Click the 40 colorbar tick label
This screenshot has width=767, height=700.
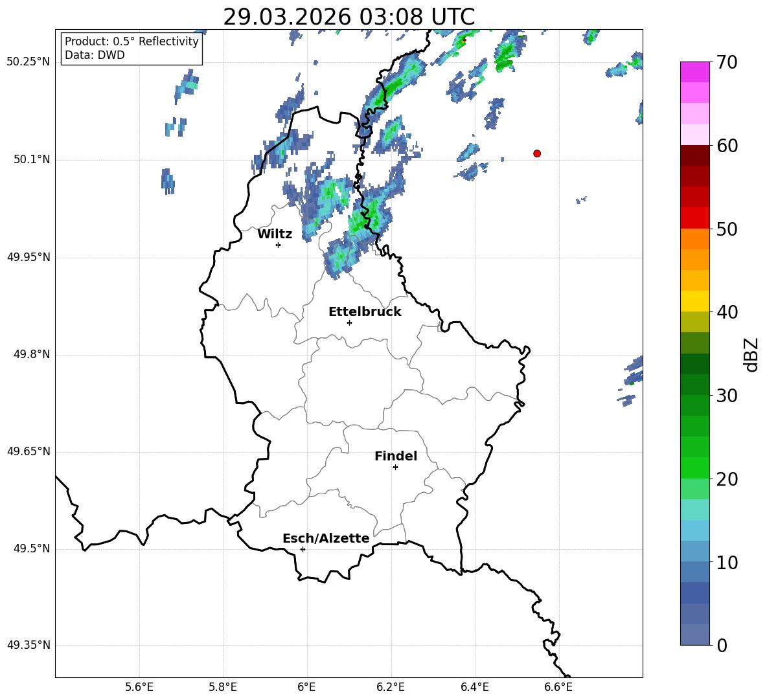pyautogui.click(x=727, y=312)
